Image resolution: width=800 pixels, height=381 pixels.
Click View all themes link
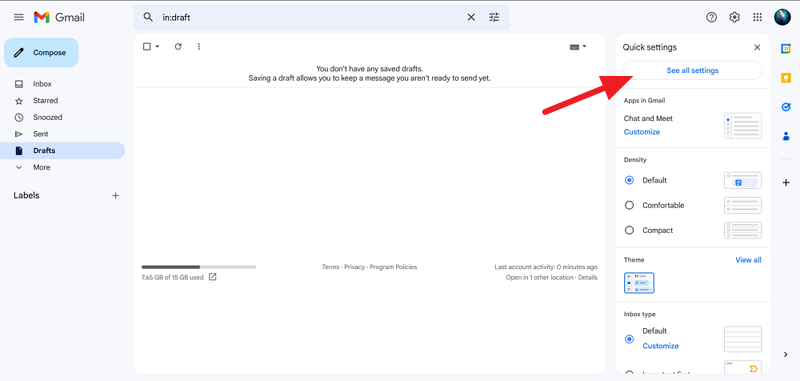coord(748,260)
